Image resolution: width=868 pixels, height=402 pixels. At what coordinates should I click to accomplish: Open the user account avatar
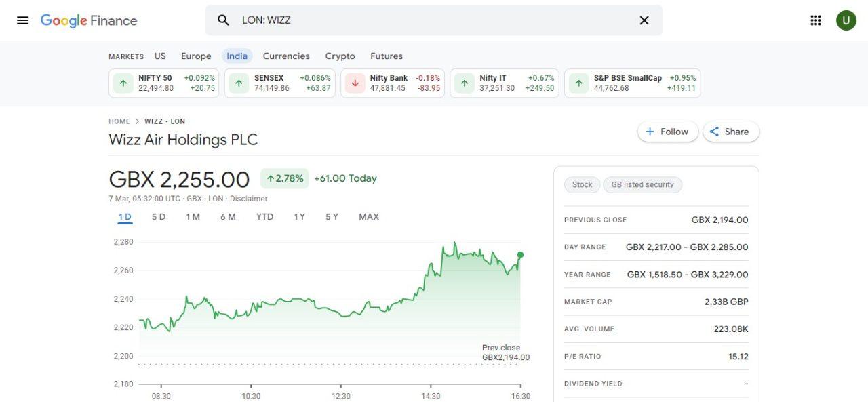[x=846, y=20]
